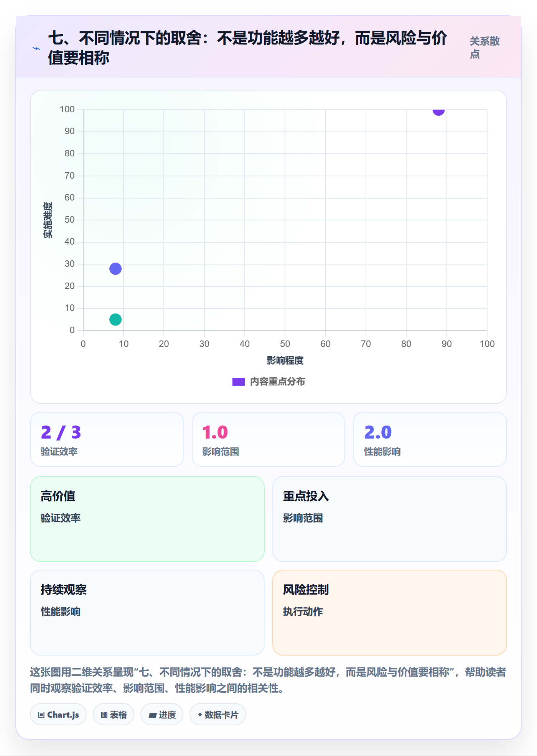Click the 数据卡片 tag chip
Screen dimensions: 537x756
(218, 715)
